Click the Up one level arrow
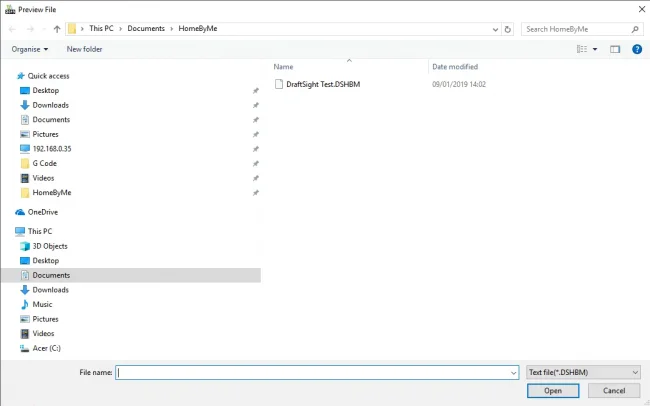This screenshot has width=650, height=406. tap(56, 29)
